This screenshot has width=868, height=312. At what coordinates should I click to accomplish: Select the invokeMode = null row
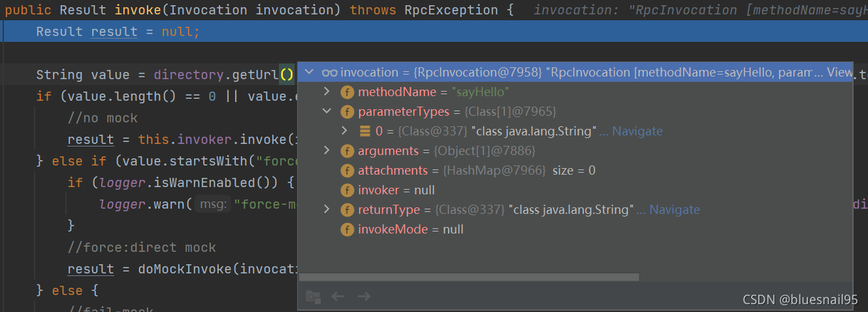click(x=575, y=230)
